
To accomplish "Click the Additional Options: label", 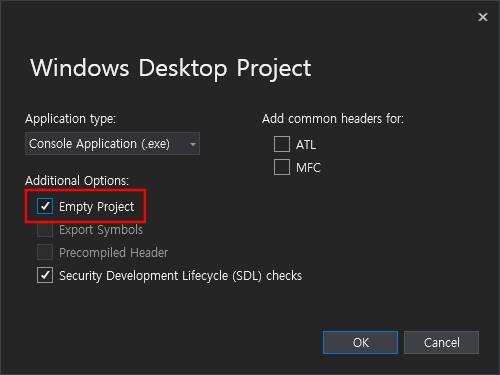I will (77, 181).
